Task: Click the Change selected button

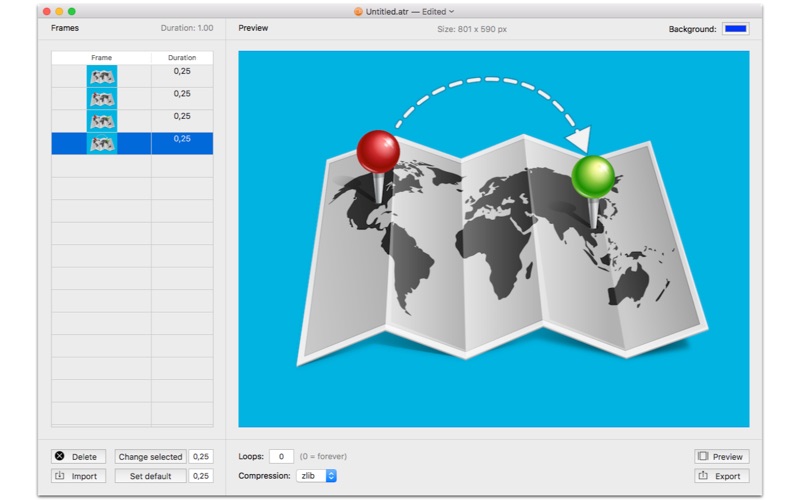Action: click(x=150, y=457)
